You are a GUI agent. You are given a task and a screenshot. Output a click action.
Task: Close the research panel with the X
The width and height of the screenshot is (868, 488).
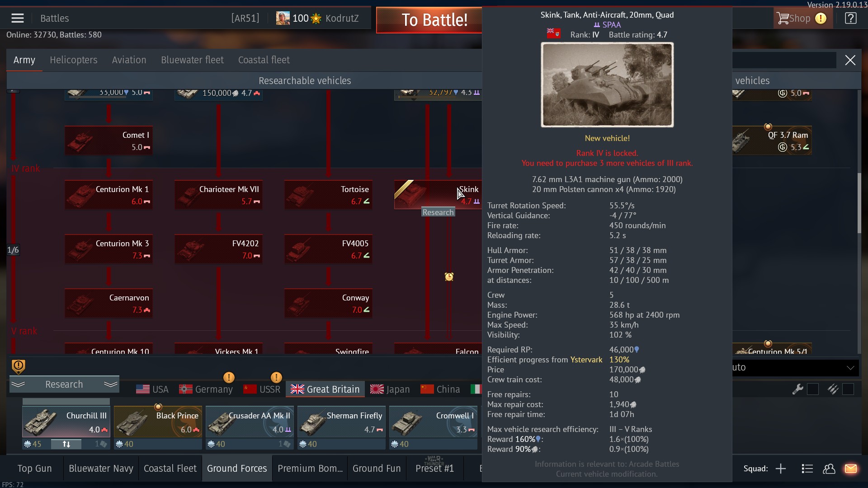pyautogui.click(x=850, y=60)
